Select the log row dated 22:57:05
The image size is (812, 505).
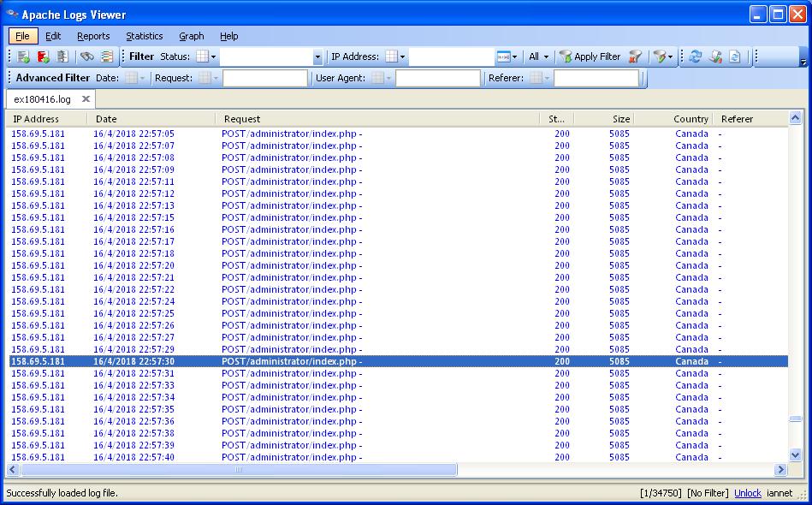coord(397,134)
